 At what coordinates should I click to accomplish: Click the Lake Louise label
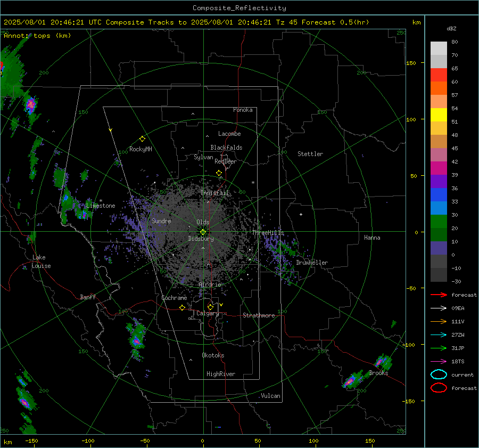pyautogui.click(x=41, y=262)
